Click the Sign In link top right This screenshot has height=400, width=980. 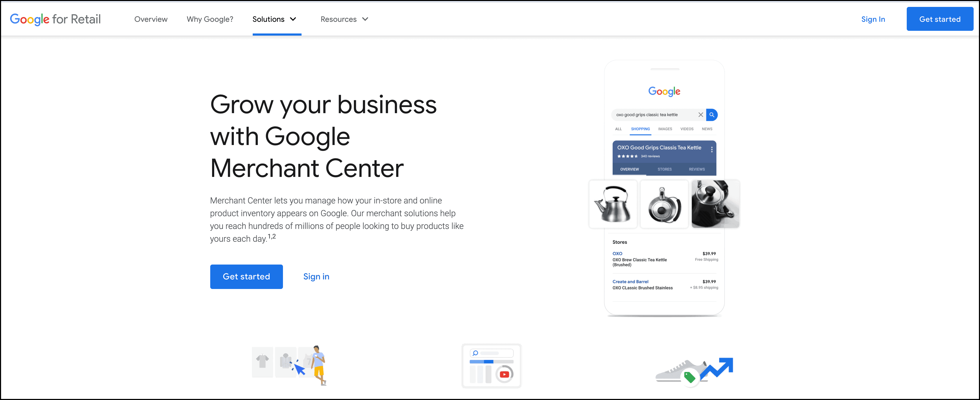click(872, 19)
